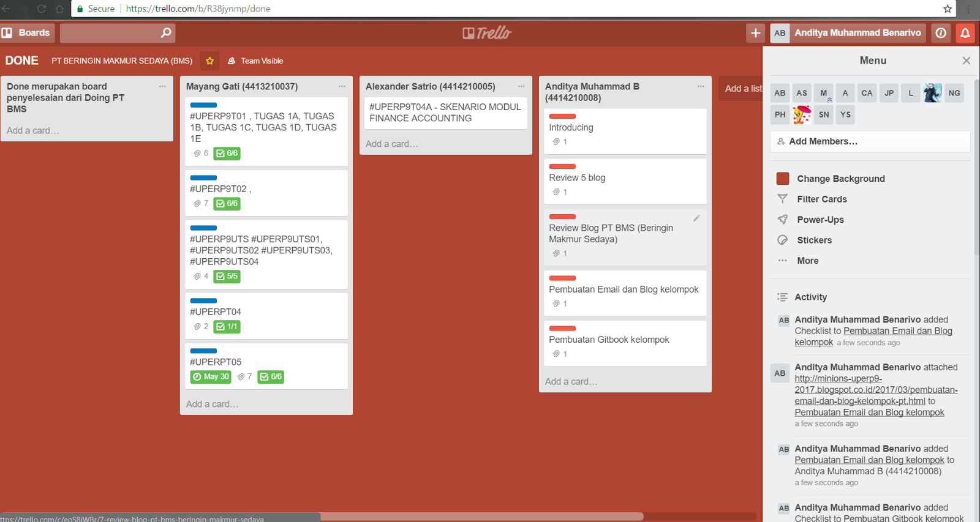The width and height of the screenshot is (980, 522).
Task: Open list menu for Mayang Gati list
Action: [342, 86]
